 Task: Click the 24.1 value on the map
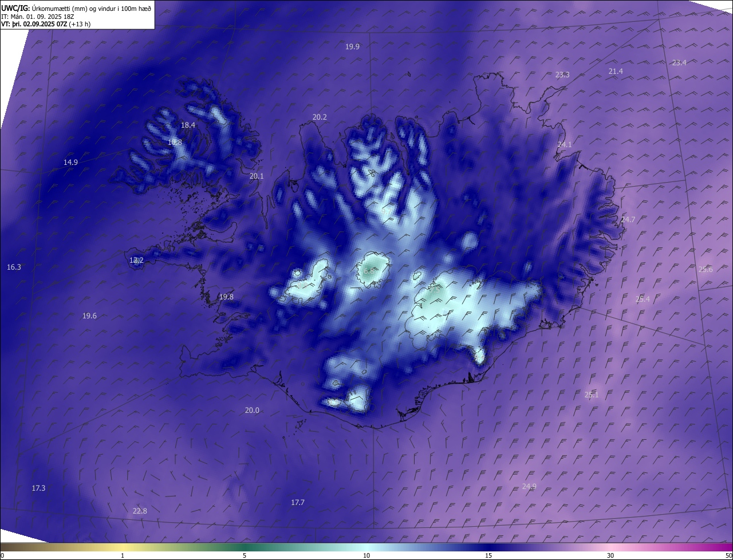point(565,145)
